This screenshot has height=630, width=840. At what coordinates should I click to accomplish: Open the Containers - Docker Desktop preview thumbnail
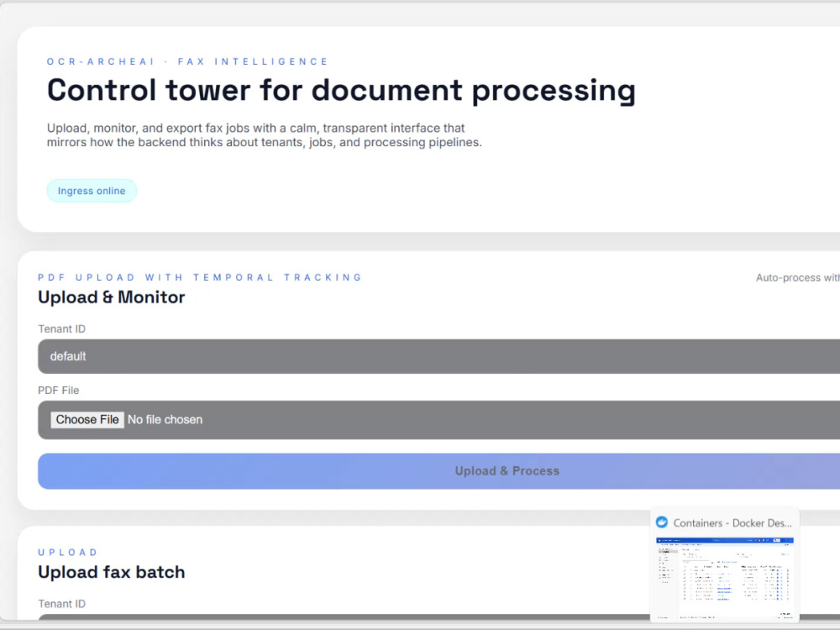point(724,578)
